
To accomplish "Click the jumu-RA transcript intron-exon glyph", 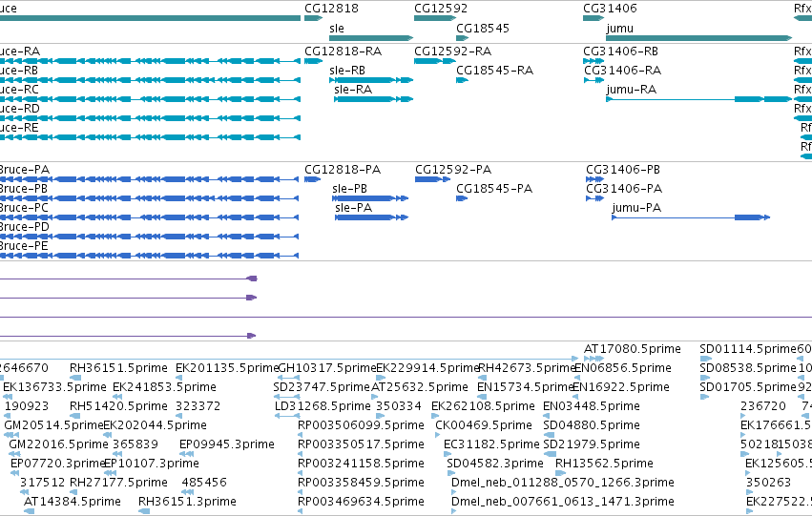I will coord(699,99).
